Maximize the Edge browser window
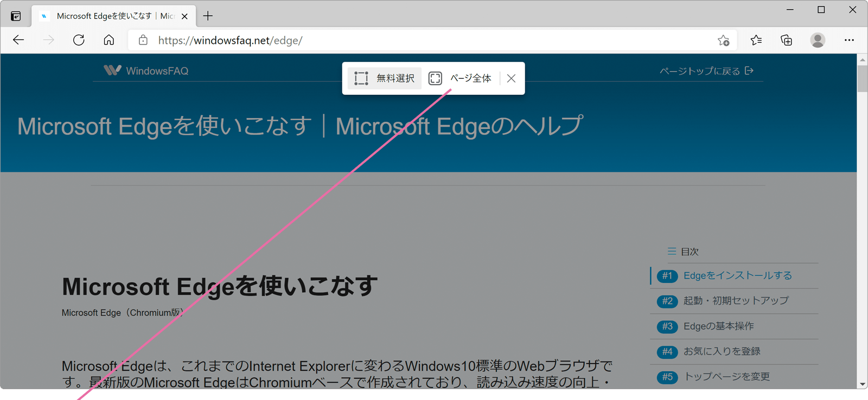 coord(821,10)
